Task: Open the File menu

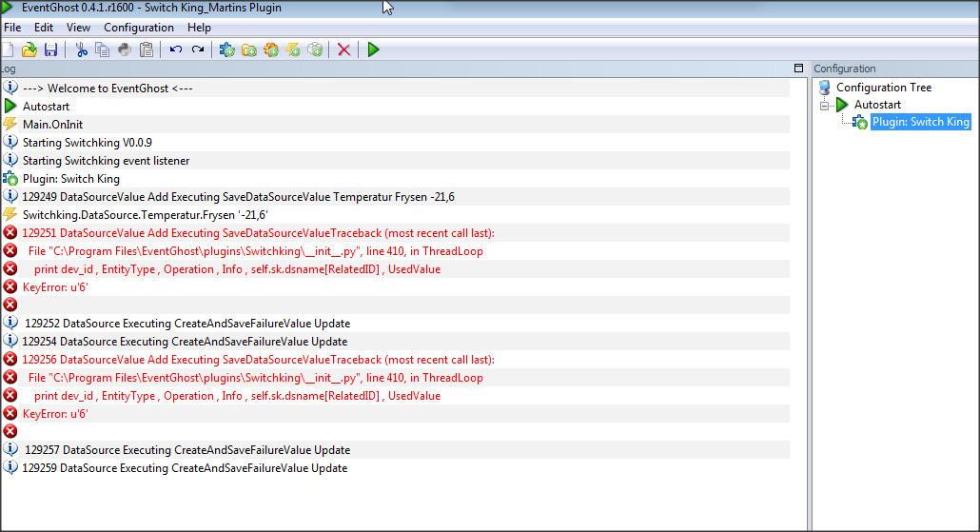Action: pos(12,28)
